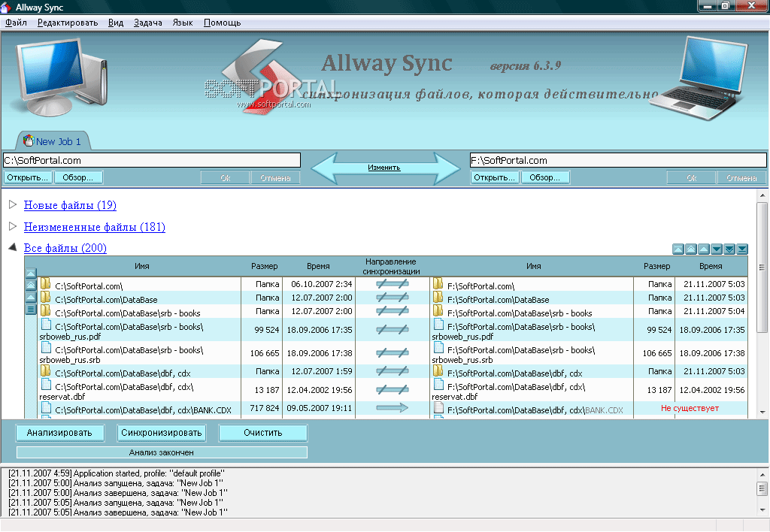Open the Помощь menu
Screen dimensions: 770x532
click(222, 23)
